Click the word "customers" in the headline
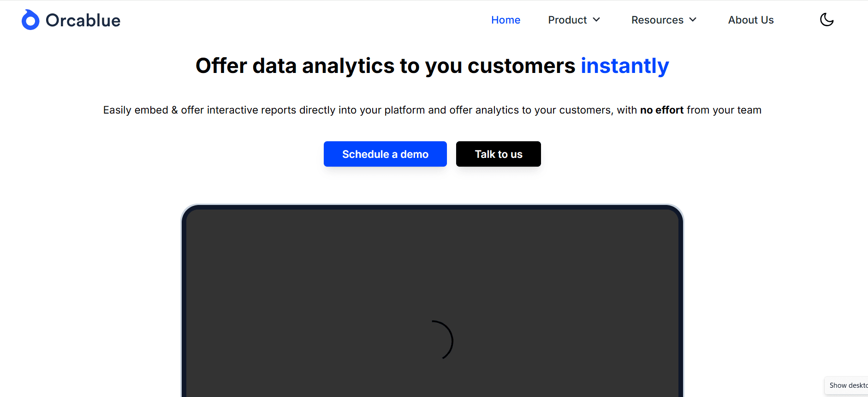The height and width of the screenshot is (397, 868). (x=521, y=66)
